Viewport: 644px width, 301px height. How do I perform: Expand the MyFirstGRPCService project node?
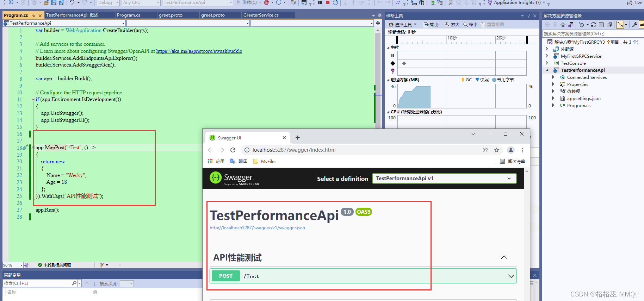click(547, 56)
